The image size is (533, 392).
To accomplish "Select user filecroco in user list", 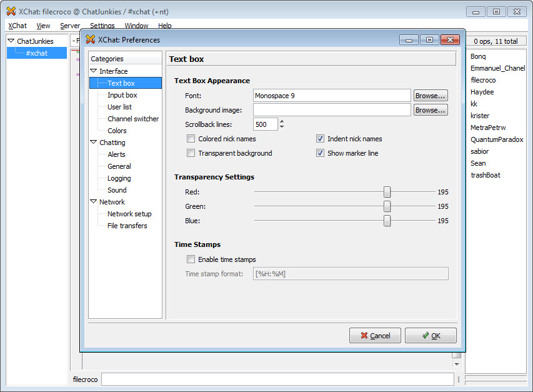I will [x=483, y=80].
